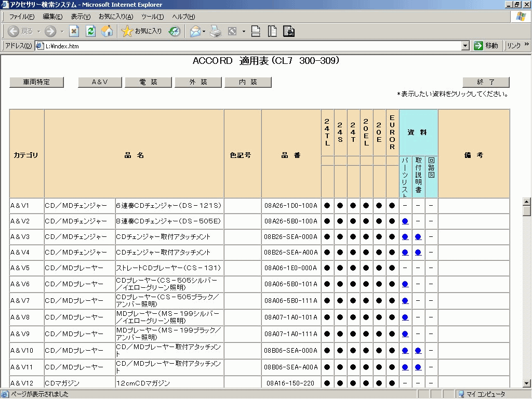Open the ヘルプ(H) menu
This screenshot has height=399, width=532.
183,17
